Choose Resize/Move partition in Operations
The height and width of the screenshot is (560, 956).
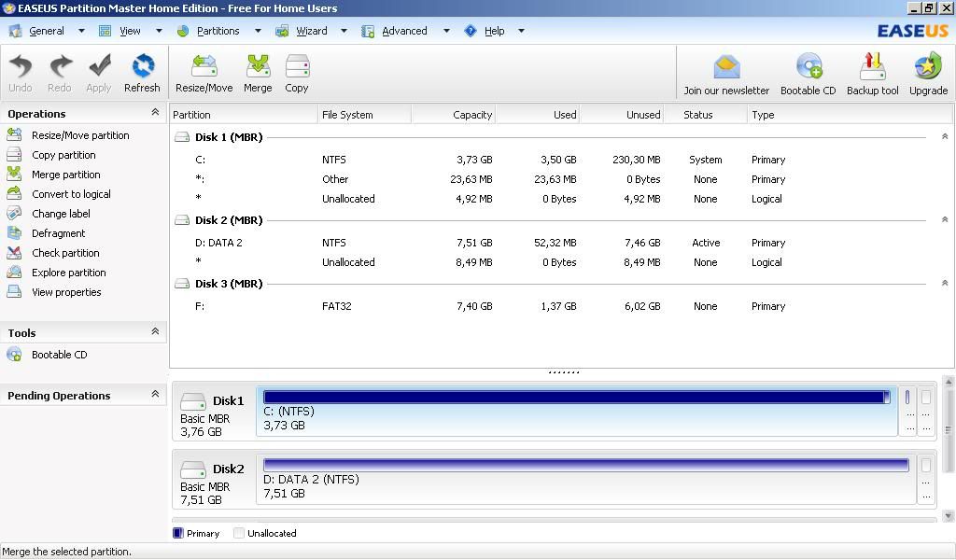point(80,135)
